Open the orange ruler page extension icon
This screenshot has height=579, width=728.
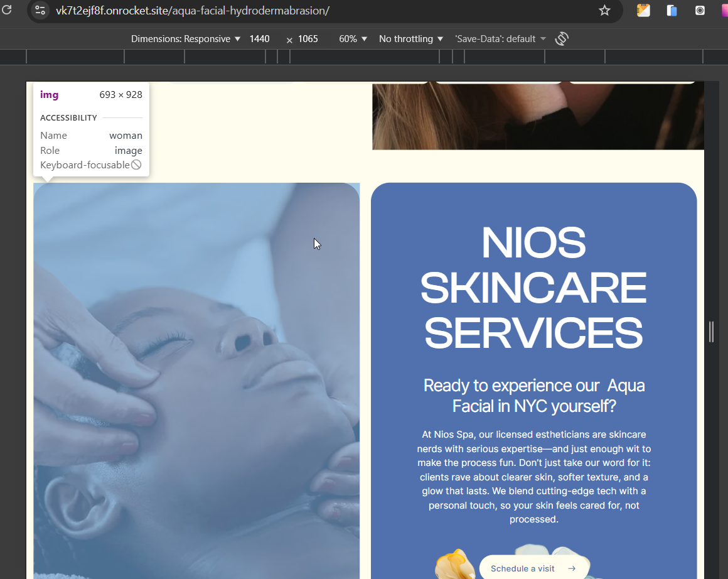coord(643,10)
